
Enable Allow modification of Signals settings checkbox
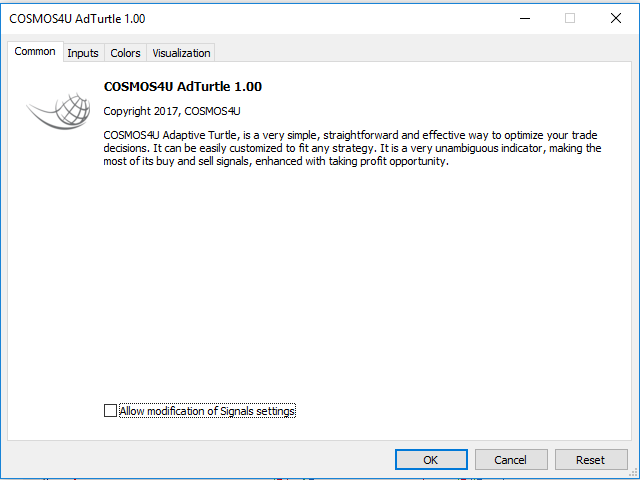coord(110,411)
